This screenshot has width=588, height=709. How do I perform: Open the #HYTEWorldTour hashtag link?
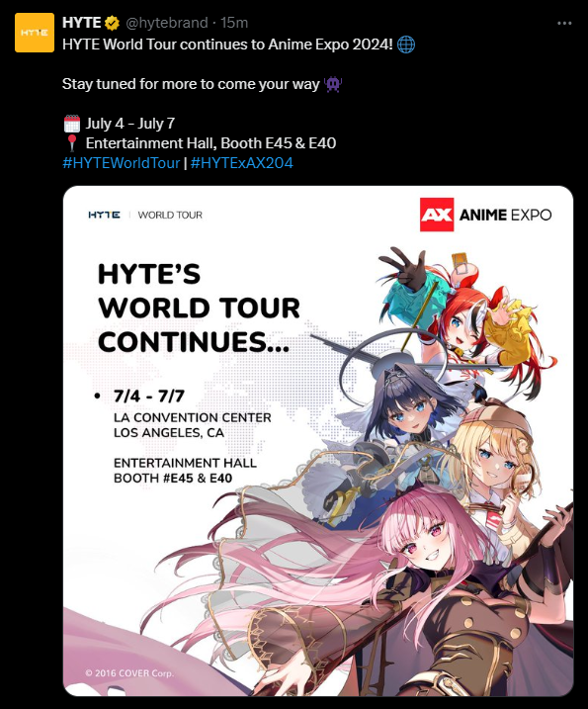122,163
